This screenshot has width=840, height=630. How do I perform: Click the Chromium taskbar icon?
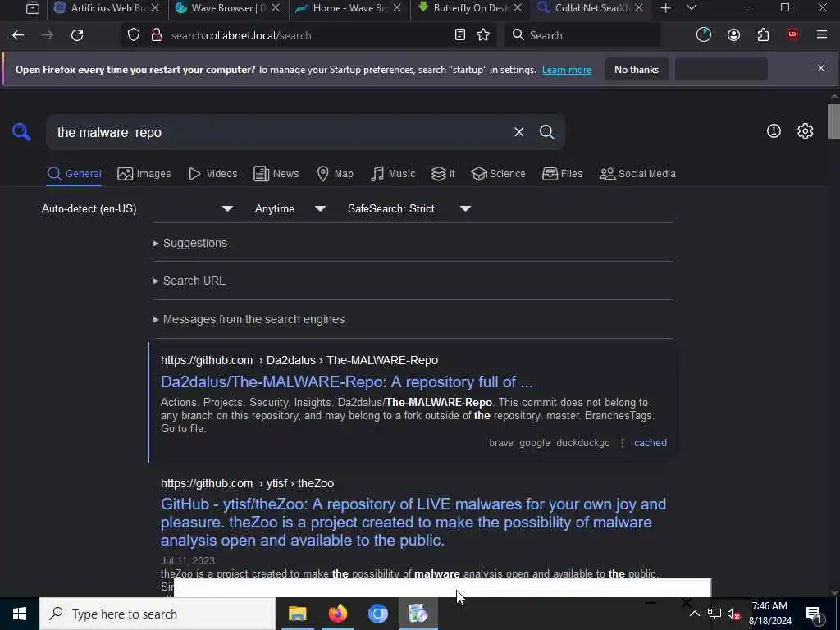(377, 614)
